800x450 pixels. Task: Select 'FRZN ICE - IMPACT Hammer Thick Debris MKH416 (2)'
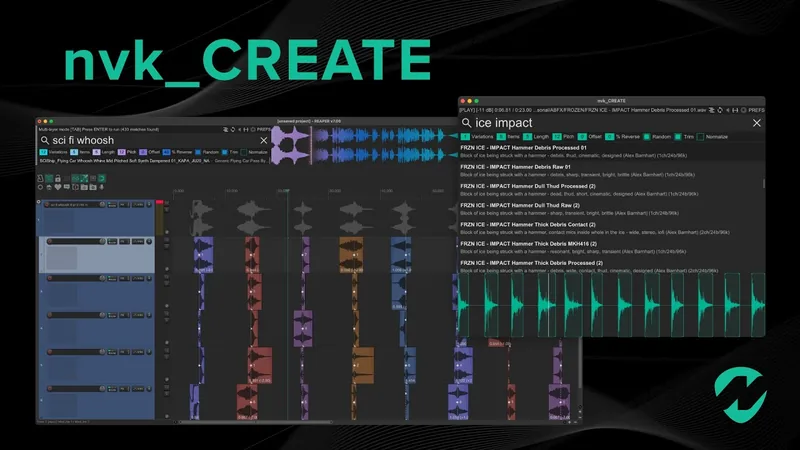610,247
